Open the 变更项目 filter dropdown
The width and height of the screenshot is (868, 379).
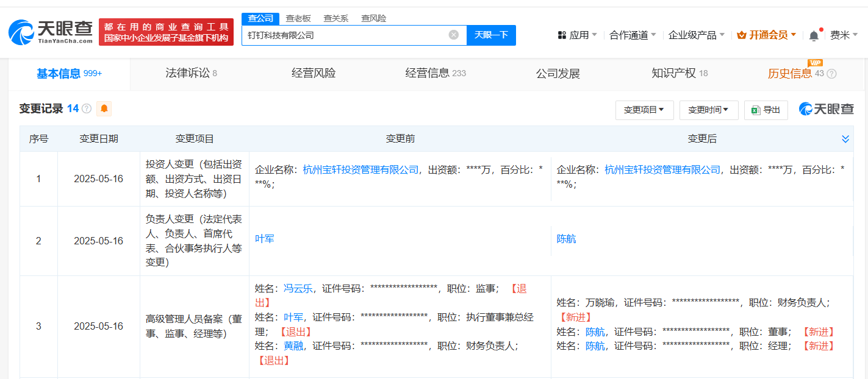coord(644,110)
